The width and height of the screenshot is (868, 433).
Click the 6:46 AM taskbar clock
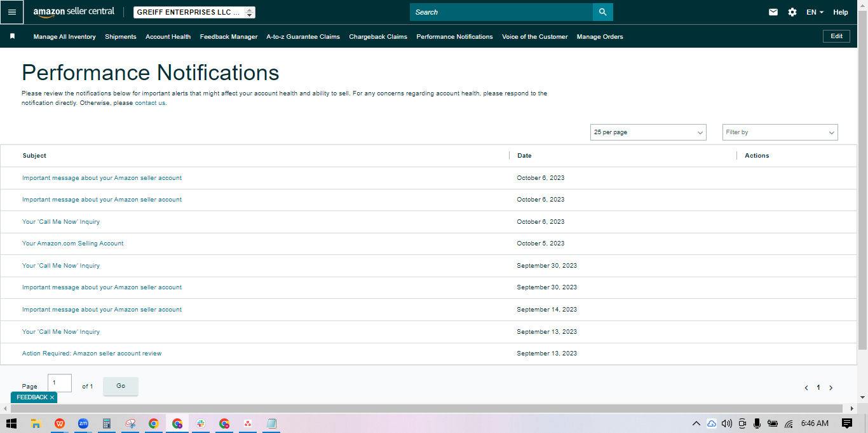pos(815,423)
